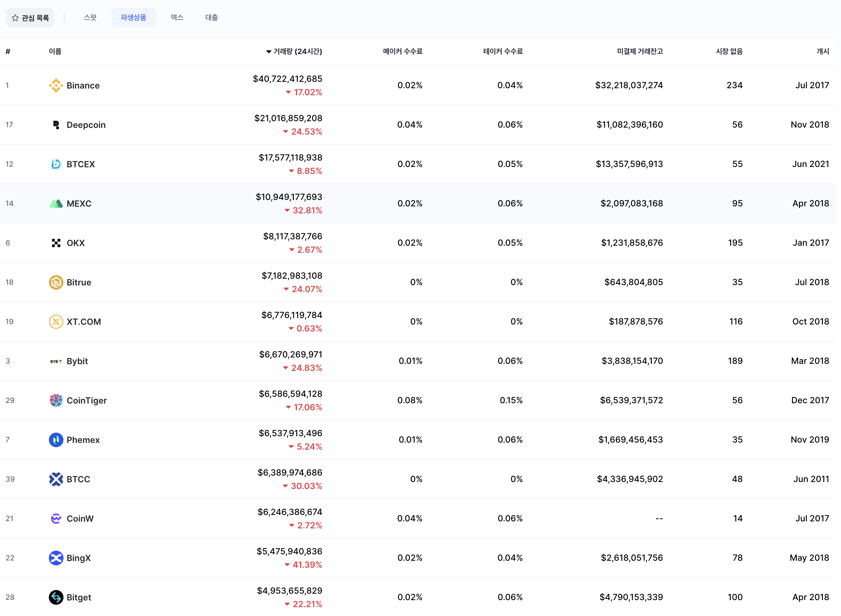Sort by 거래량 (24시간) column arrow
Screen dimensions: 841x616
click(269, 52)
